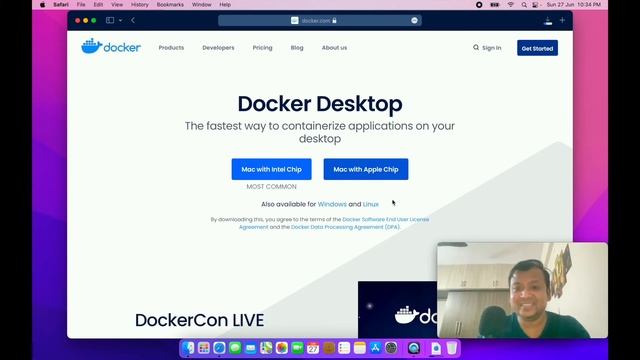This screenshot has width=640, height=360.
Task: Open Safari from the Dock
Action: (x=219, y=348)
